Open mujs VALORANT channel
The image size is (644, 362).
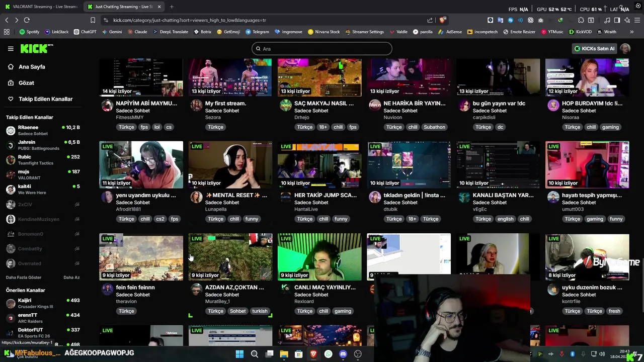(x=43, y=174)
